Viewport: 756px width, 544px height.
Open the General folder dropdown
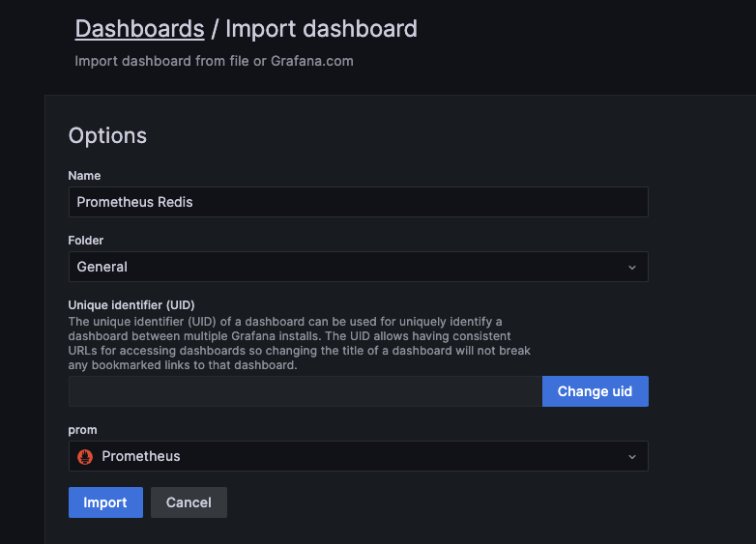point(359,267)
